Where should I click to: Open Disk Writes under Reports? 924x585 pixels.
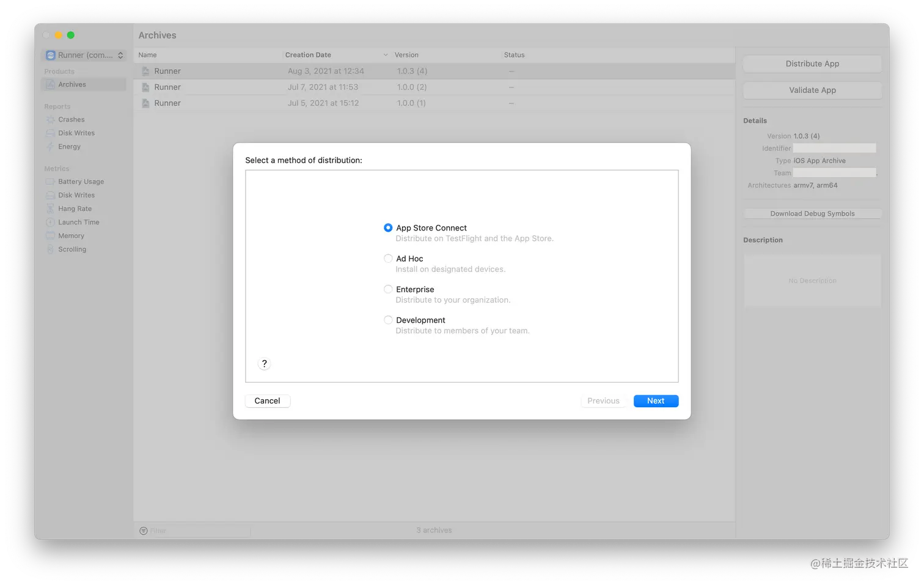click(76, 133)
